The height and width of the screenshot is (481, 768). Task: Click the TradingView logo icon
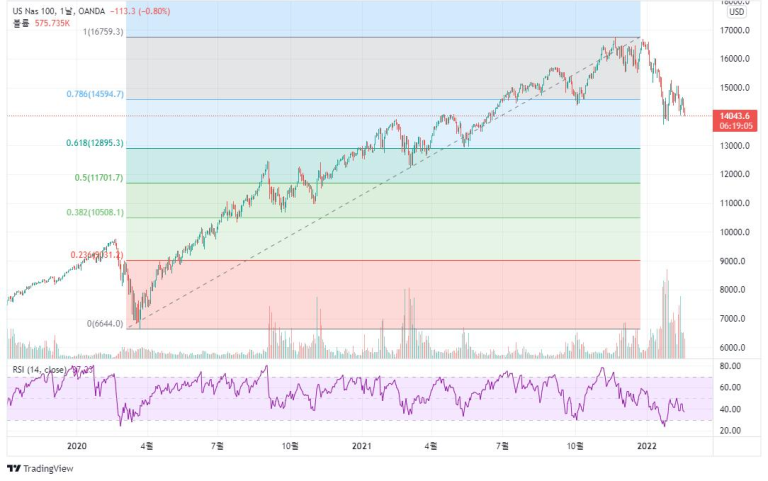[x=14, y=468]
